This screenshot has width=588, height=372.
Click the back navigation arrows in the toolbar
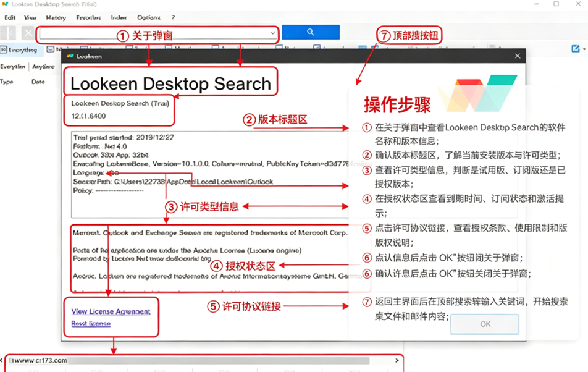(x=8, y=33)
